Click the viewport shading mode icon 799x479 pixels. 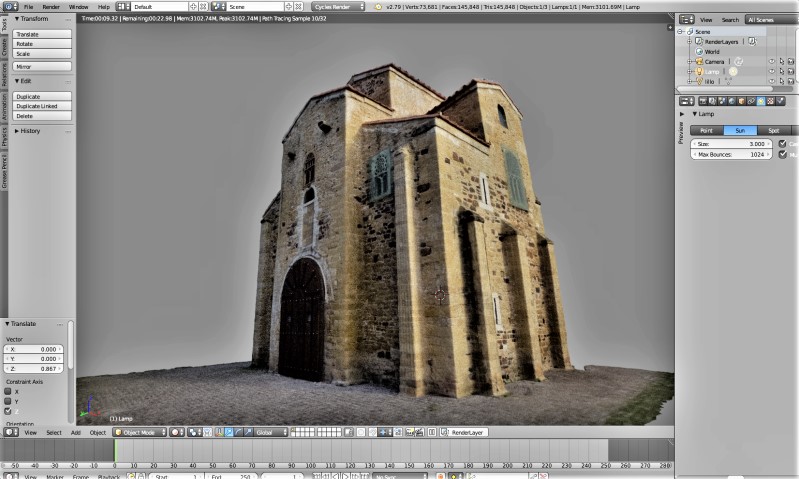177,432
